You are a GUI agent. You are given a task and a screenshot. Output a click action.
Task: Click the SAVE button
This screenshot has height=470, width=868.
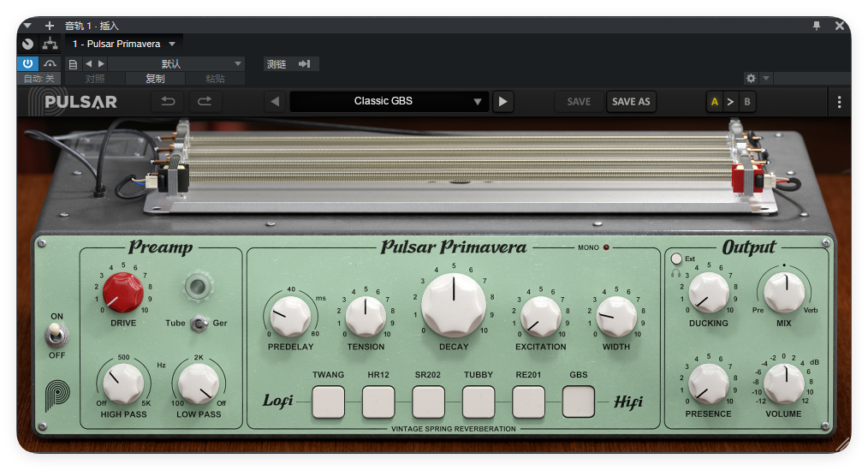[579, 102]
